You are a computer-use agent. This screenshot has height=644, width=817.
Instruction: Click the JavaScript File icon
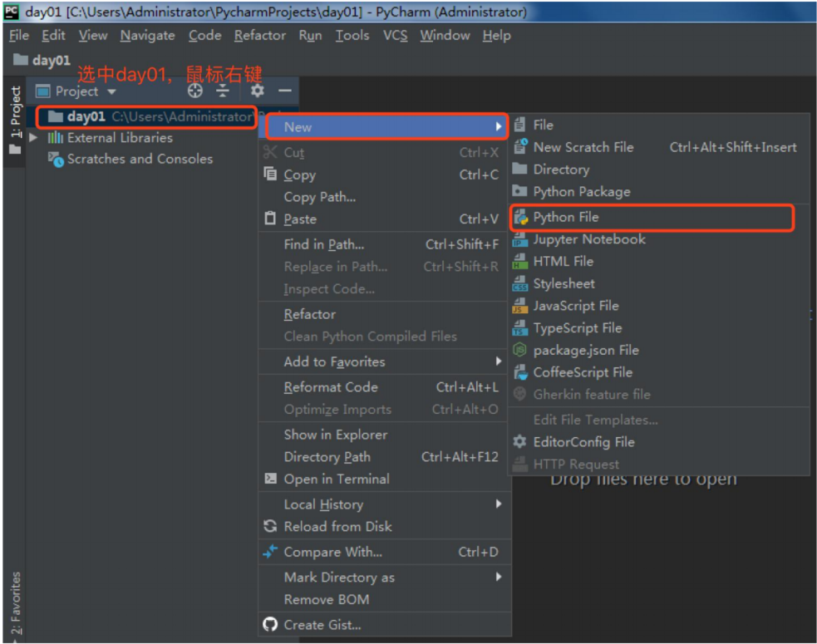coord(520,306)
